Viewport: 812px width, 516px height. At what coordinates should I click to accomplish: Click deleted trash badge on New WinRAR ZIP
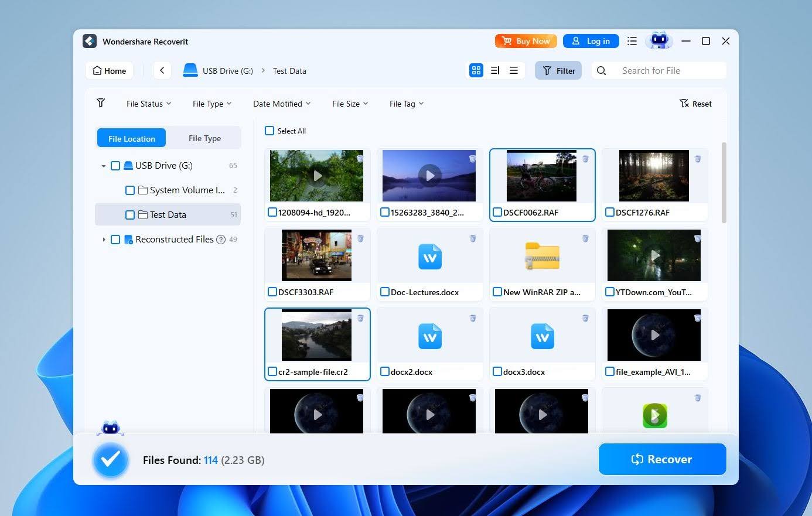click(585, 238)
